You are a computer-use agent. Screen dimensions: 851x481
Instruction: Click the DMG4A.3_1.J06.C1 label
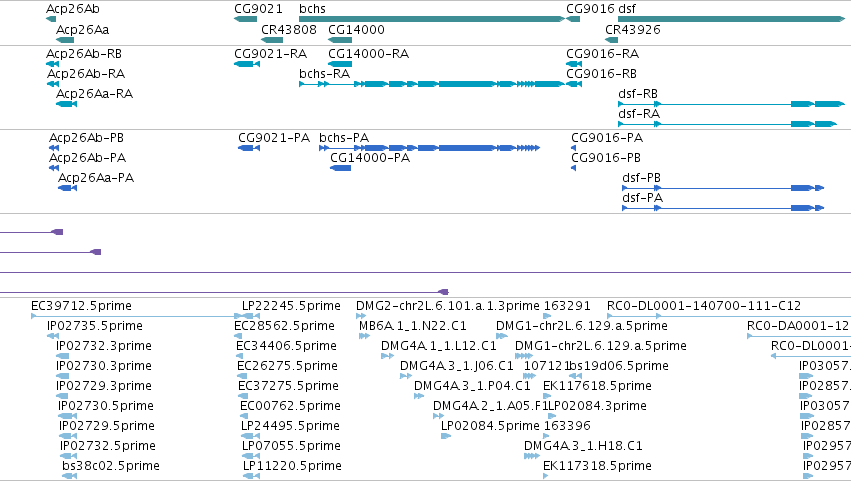456,366
